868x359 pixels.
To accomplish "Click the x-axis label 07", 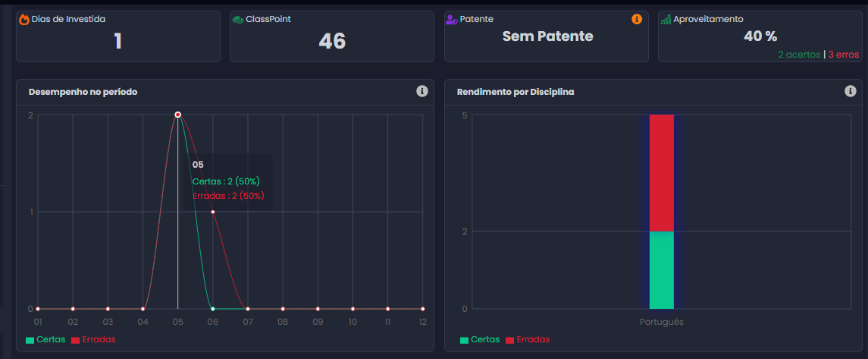I will 247,321.
